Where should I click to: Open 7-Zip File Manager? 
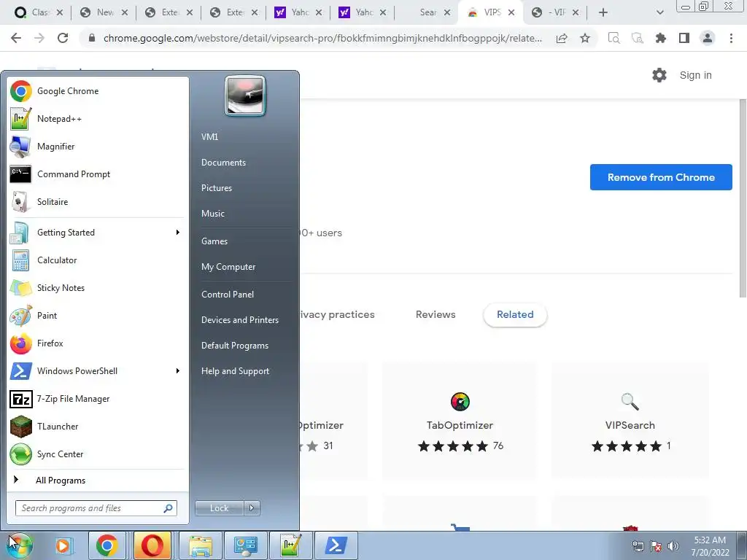pyautogui.click(x=98, y=399)
